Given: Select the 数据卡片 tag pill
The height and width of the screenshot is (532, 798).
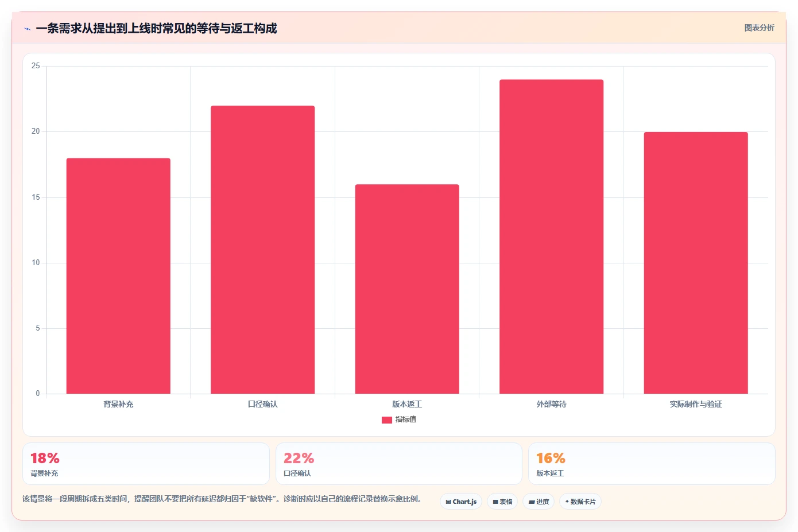Looking at the screenshot, I should 580,502.
